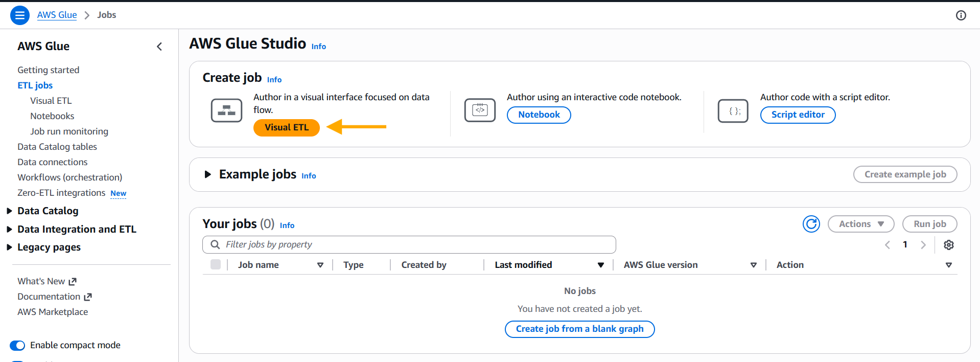Viewport: 980px width, 362px height.
Task: Click the New badge on Zero-ETL integrations
Action: 119,193
